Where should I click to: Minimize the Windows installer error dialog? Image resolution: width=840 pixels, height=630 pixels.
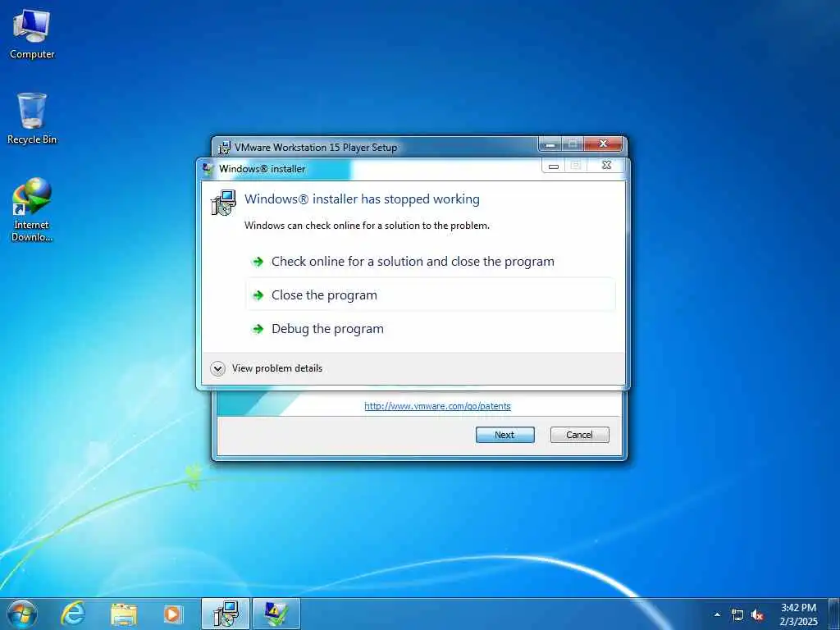(554, 166)
